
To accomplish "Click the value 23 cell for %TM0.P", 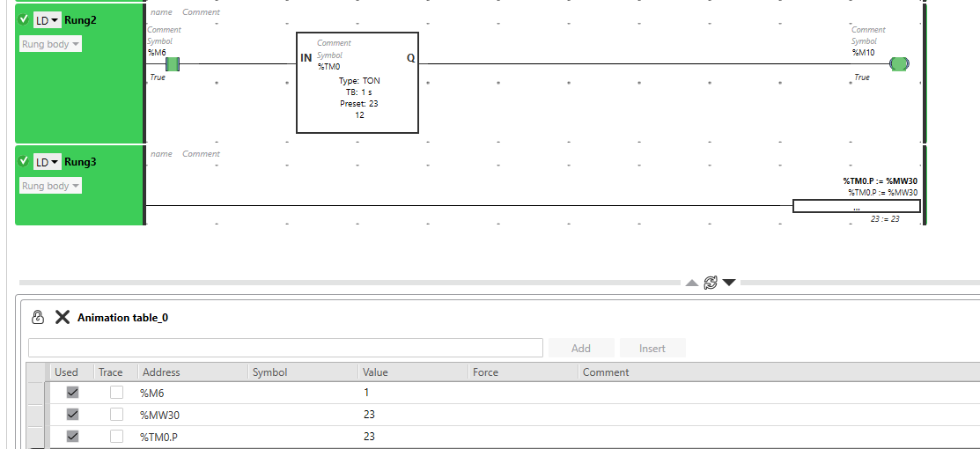I will pyautogui.click(x=413, y=436).
